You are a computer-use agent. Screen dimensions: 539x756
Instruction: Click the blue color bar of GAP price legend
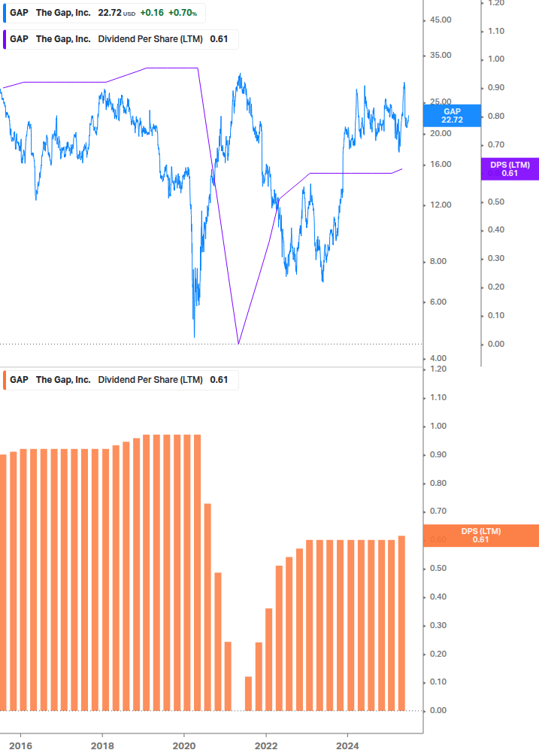[5, 13]
